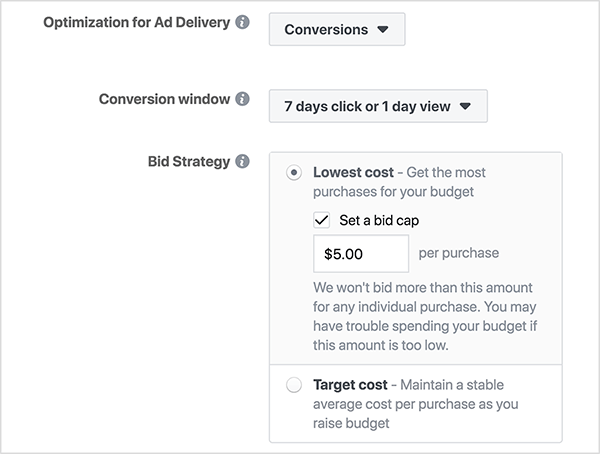Select the Target cost radio button
The height and width of the screenshot is (454, 600).
294,385
